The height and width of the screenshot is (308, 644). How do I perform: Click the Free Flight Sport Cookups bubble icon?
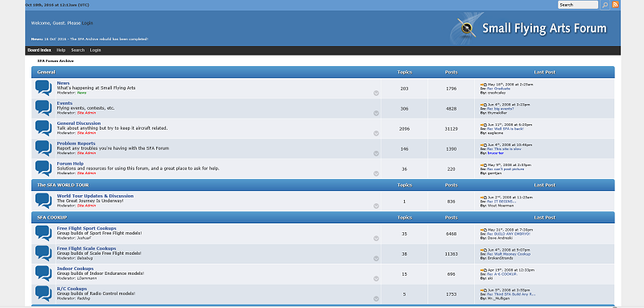point(43,234)
